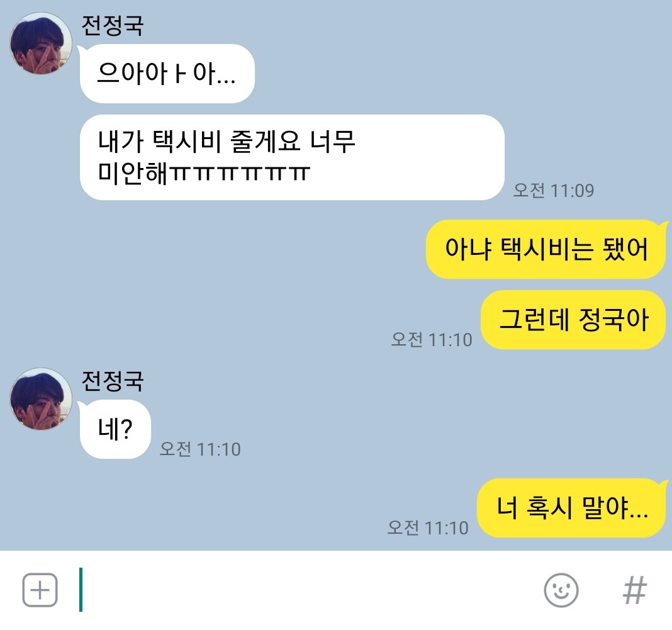Screen dimensions: 672x630
Task: Tap the 오전 11:10 timestamp beside 그런데 정국아
Action: pyautogui.click(x=432, y=339)
